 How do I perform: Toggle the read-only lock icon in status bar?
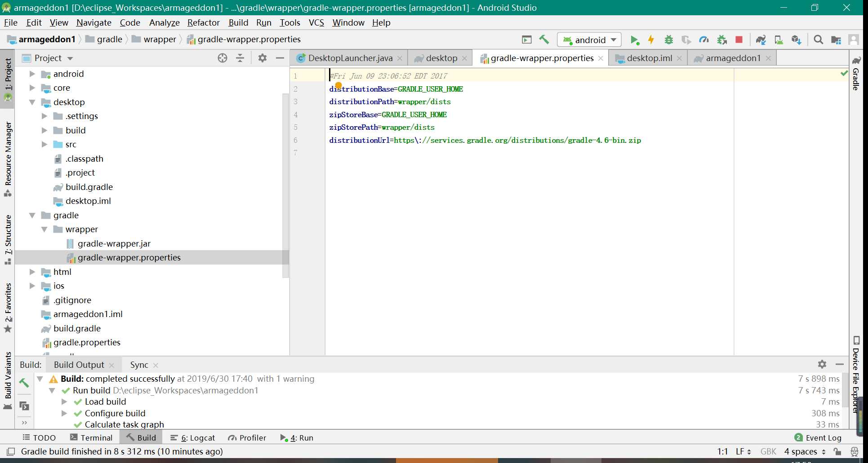(x=837, y=451)
